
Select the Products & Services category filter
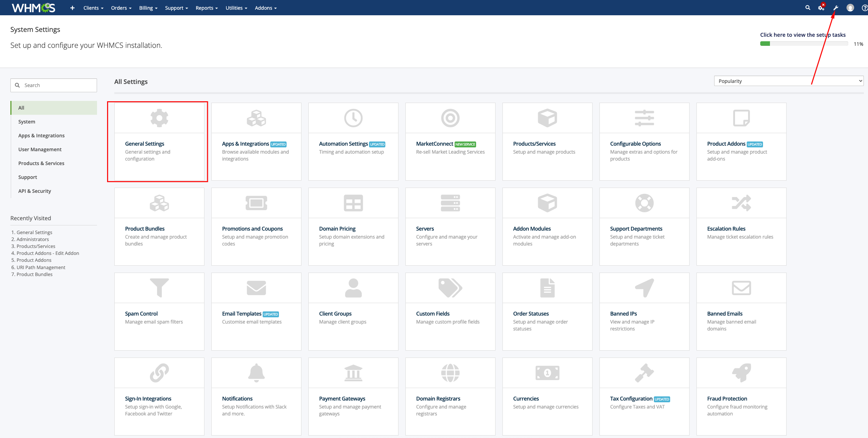[41, 163]
